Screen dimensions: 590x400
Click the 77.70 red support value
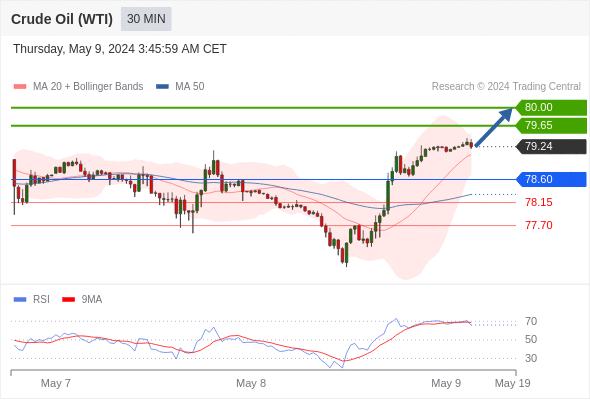tap(539, 225)
